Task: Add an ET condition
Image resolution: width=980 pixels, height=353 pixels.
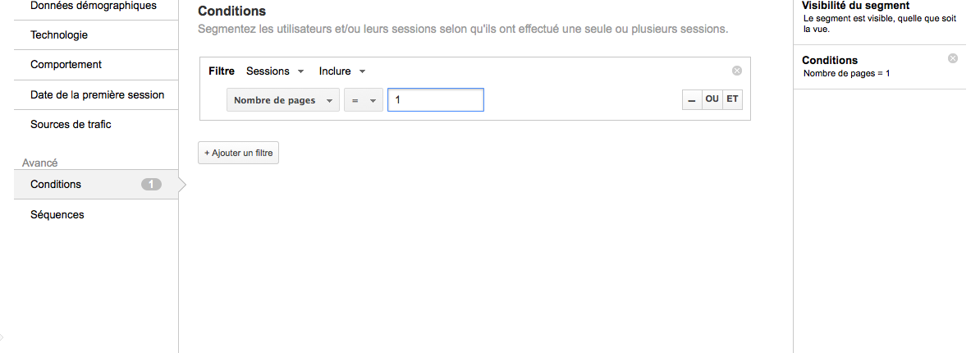Action: tap(732, 99)
